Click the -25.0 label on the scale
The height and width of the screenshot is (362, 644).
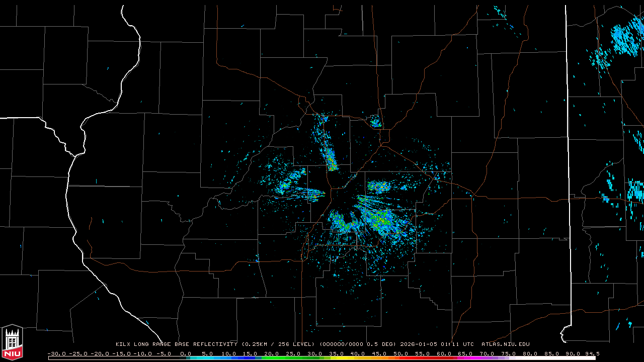(x=77, y=353)
